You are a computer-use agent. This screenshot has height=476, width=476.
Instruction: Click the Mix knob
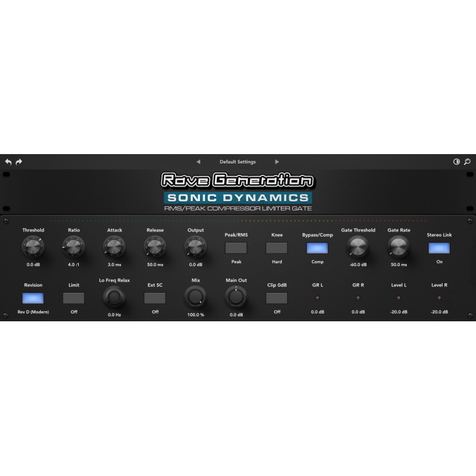pyautogui.click(x=195, y=296)
